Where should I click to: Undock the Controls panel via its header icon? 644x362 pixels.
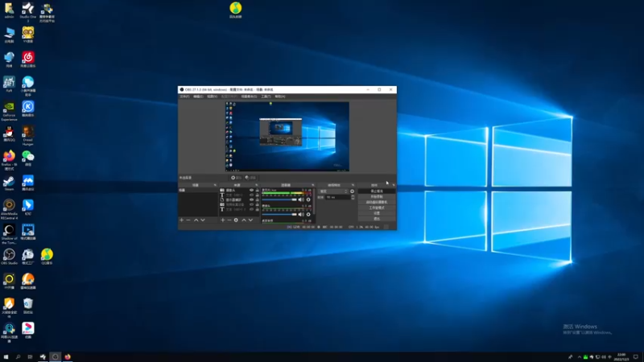393,185
